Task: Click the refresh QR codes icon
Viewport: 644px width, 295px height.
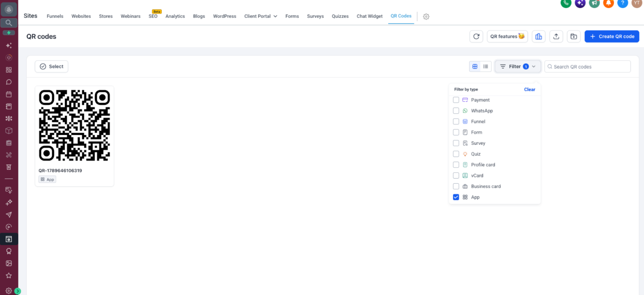Action: tap(476, 36)
